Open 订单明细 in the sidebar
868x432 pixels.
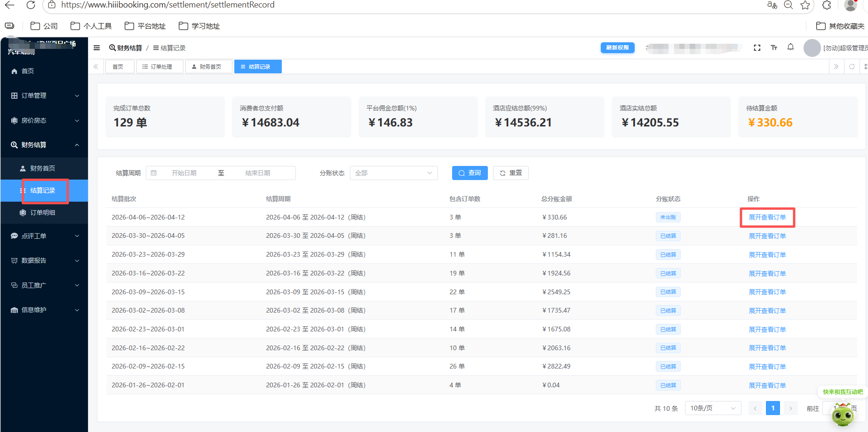43,212
